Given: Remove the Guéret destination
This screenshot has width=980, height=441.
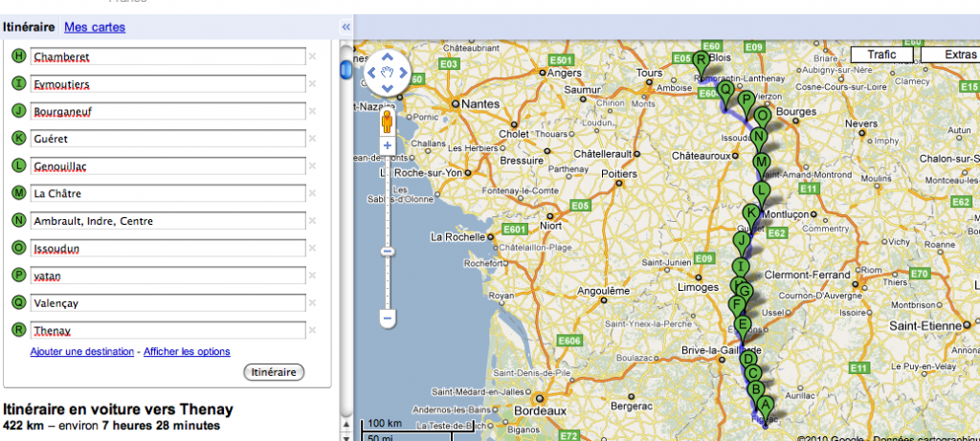Looking at the screenshot, I should [313, 139].
